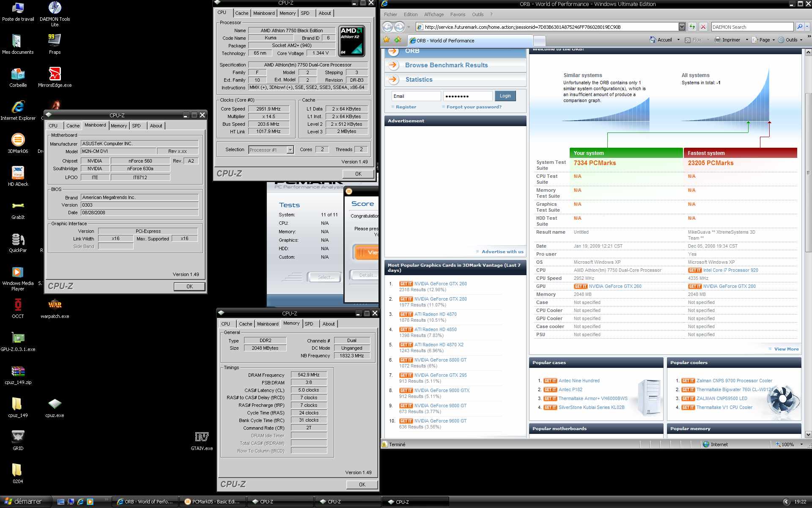Click démarrer Start button
The width and height of the screenshot is (812, 508).
coord(25,502)
